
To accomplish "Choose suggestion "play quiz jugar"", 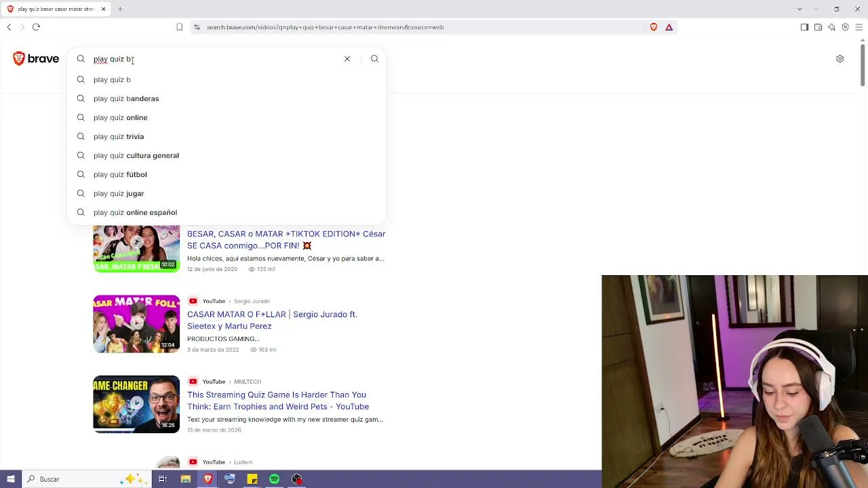I will click(x=226, y=193).
